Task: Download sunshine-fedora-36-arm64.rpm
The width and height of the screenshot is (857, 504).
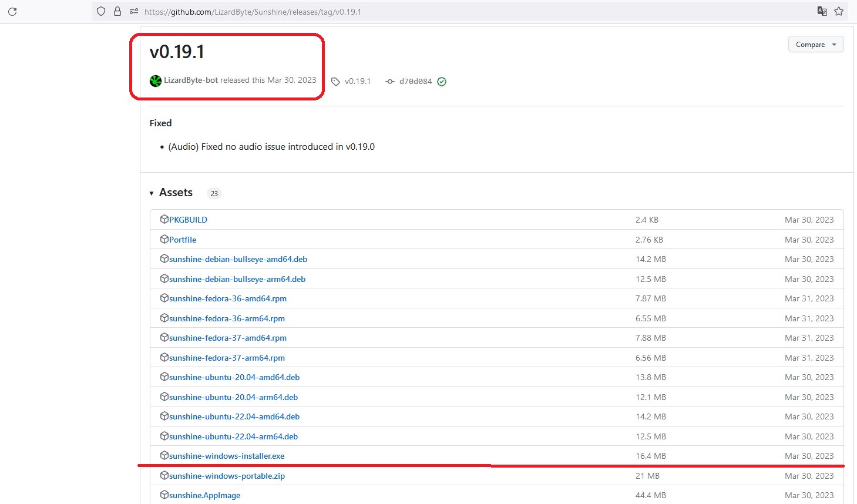Action: point(227,318)
